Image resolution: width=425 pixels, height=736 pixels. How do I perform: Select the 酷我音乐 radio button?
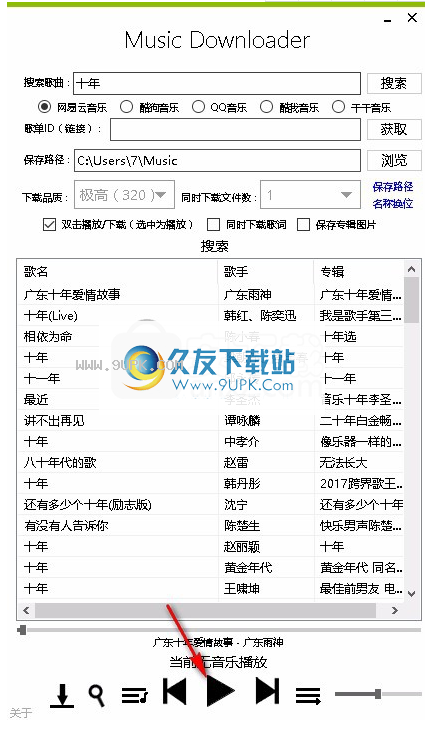pyautogui.click(x=266, y=107)
